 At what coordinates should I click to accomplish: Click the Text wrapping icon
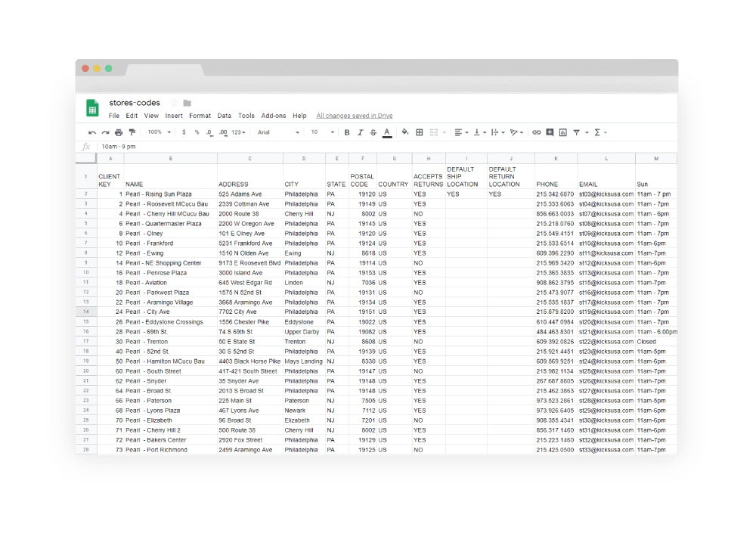coord(494,132)
